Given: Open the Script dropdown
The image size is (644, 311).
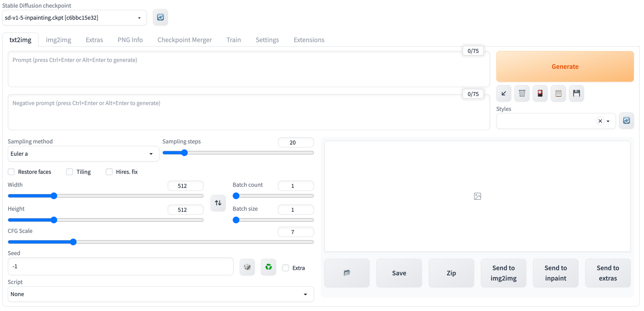Looking at the screenshot, I should click(160, 294).
